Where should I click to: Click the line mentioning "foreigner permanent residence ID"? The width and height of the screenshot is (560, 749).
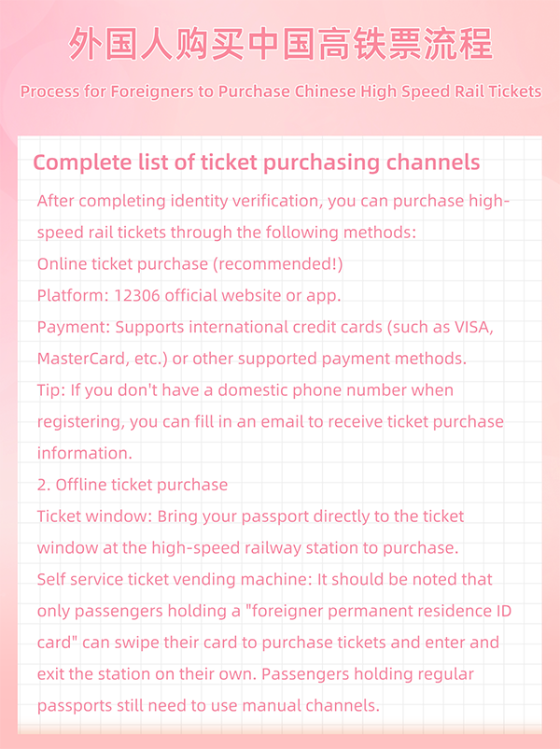tap(273, 611)
